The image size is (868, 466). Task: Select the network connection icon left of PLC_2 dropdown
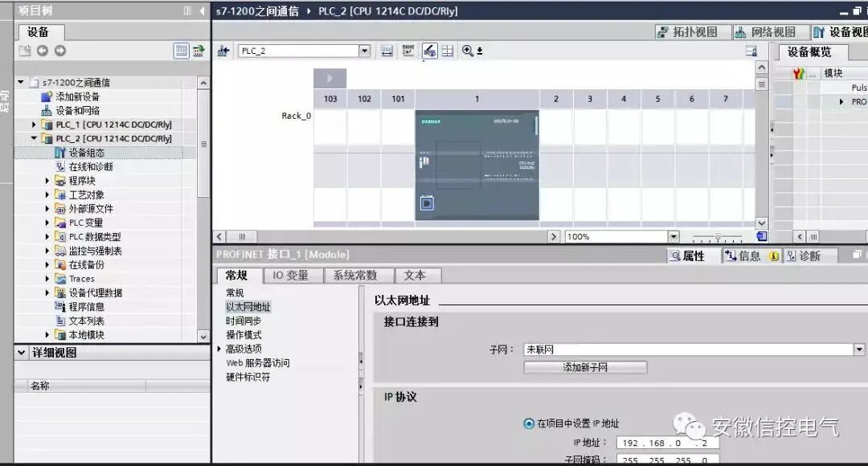point(223,51)
